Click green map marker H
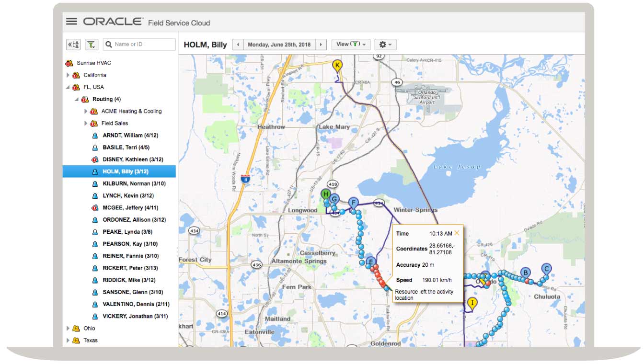This screenshot has height=364, width=644. 326,194
